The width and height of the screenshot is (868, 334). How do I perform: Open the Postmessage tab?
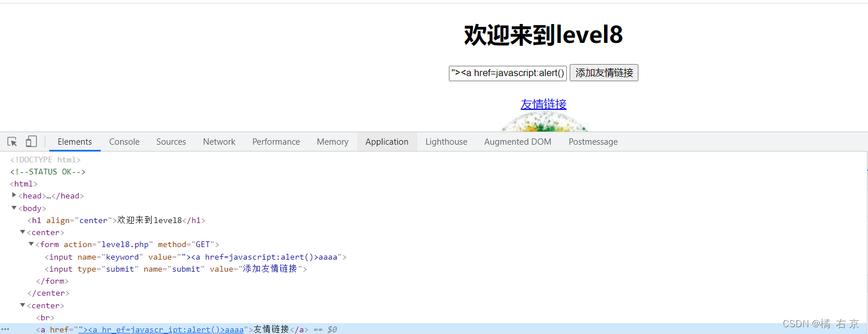pyautogui.click(x=593, y=142)
